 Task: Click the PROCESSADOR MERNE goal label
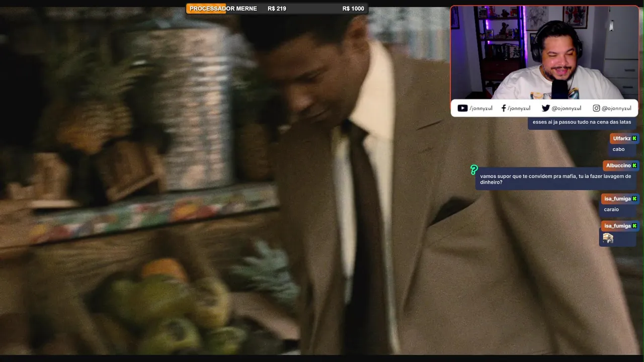(x=223, y=9)
